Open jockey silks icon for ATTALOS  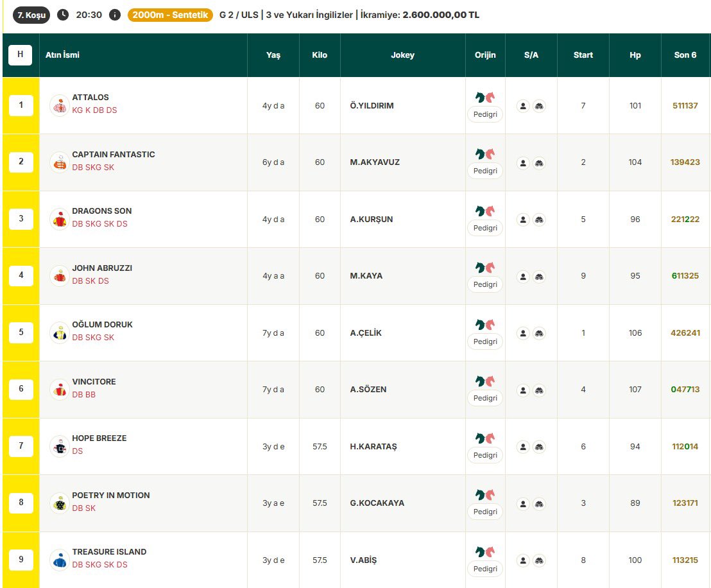click(x=60, y=106)
